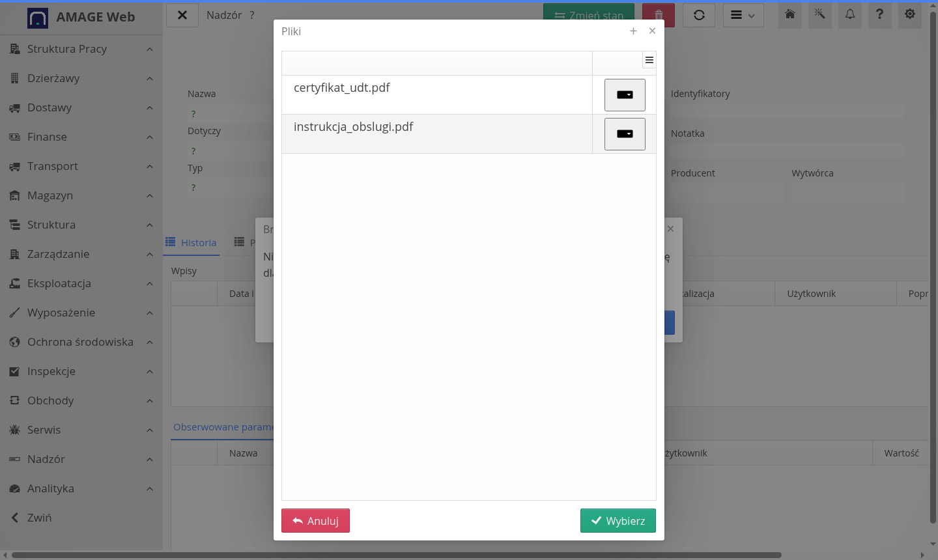This screenshot has height=560, width=938.
Task: Confirm selection with Wybierz button
Action: coord(618,521)
